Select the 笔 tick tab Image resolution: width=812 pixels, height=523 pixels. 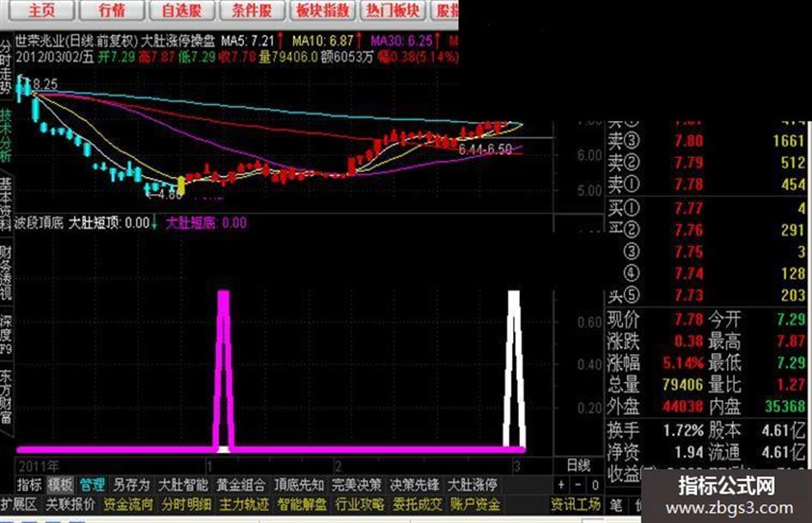tap(616, 504)
